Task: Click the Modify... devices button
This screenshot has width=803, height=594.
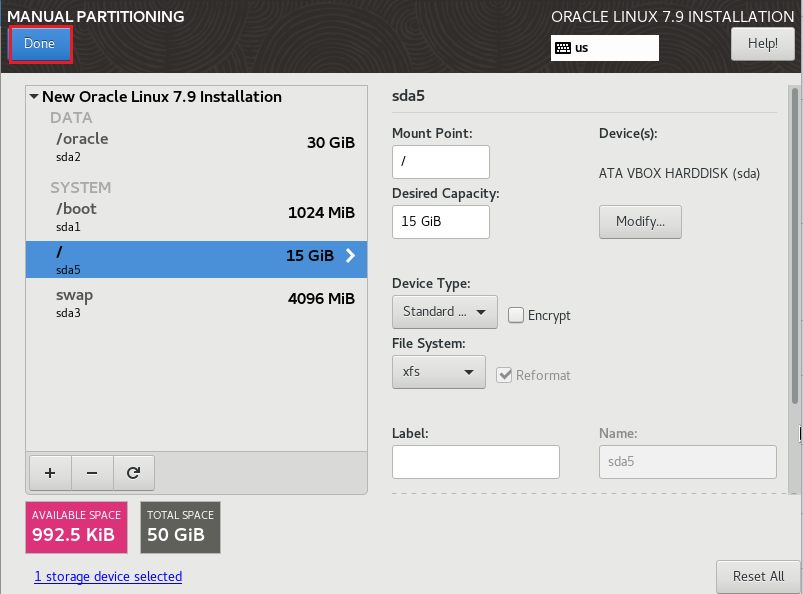Action: click(640, 222)
